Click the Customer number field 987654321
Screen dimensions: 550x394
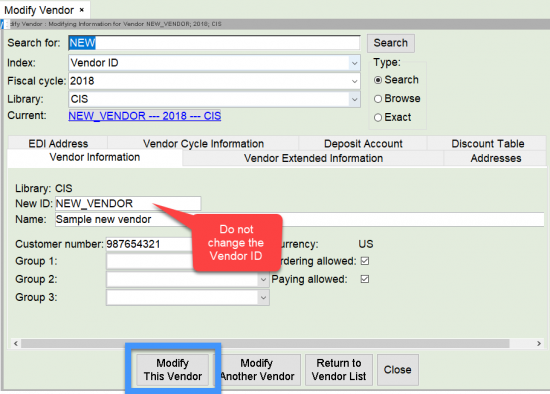coord(149,244)
